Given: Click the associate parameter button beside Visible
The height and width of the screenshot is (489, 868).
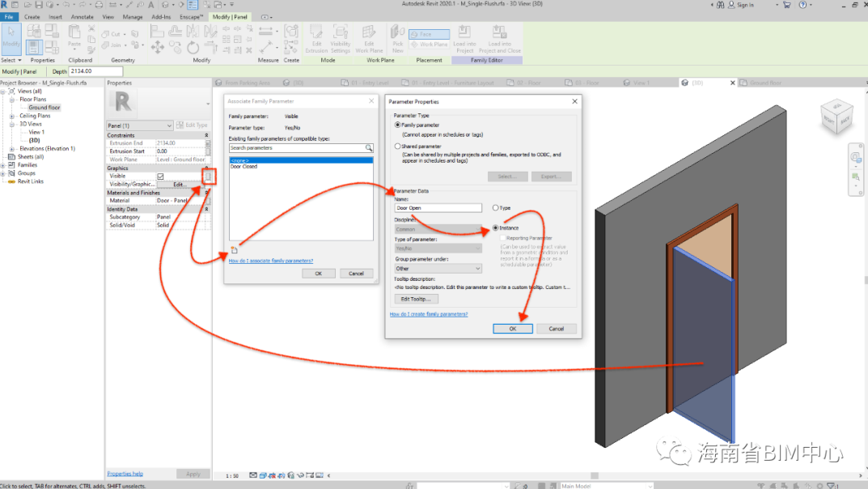Looking at the screenshot, I should 208,176.
